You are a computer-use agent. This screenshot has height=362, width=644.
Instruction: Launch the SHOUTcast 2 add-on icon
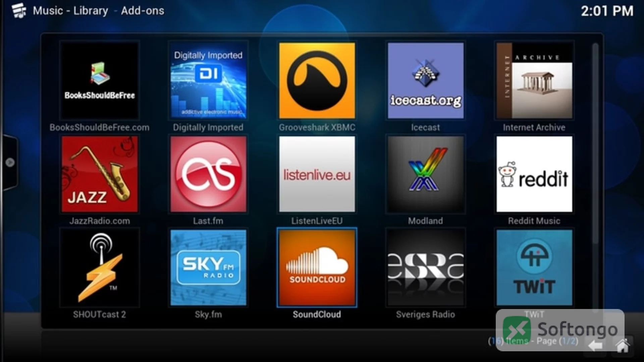click(x=100, y=268)
